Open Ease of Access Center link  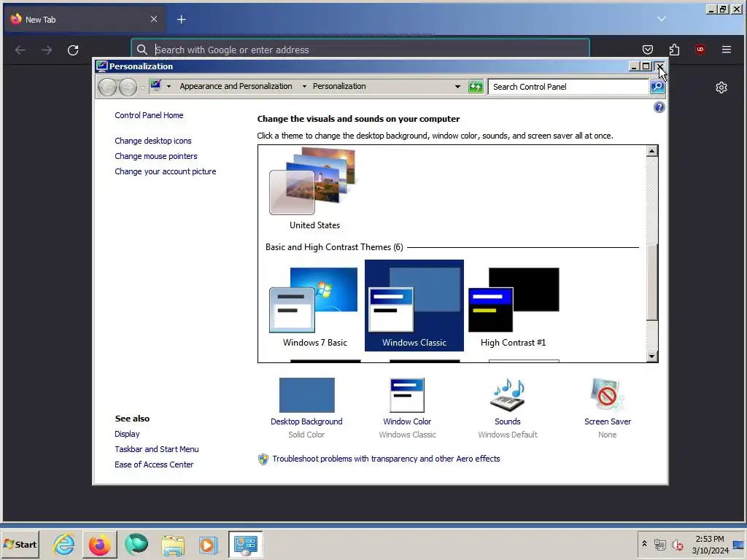[154, 464]
